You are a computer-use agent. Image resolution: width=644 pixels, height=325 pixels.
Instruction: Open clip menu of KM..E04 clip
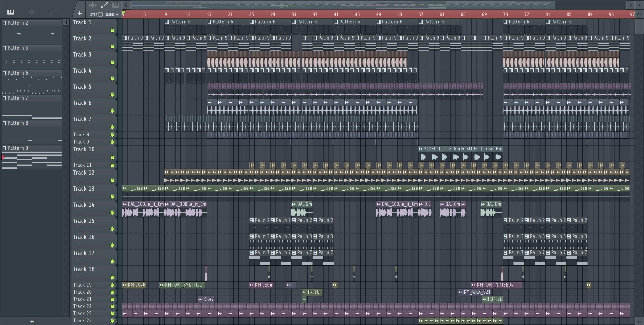coord(252,285)
